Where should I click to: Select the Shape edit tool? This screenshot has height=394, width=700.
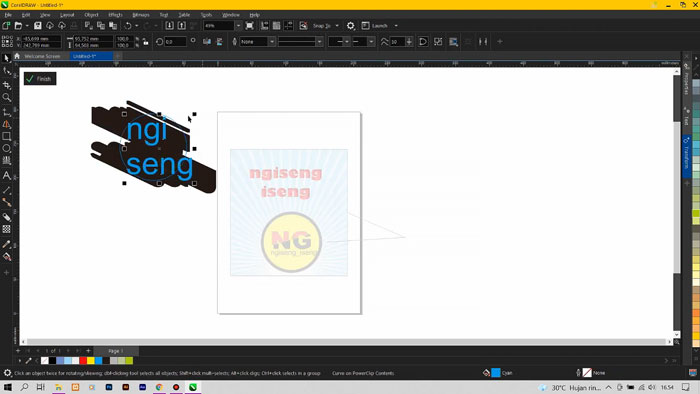[6, 71]
